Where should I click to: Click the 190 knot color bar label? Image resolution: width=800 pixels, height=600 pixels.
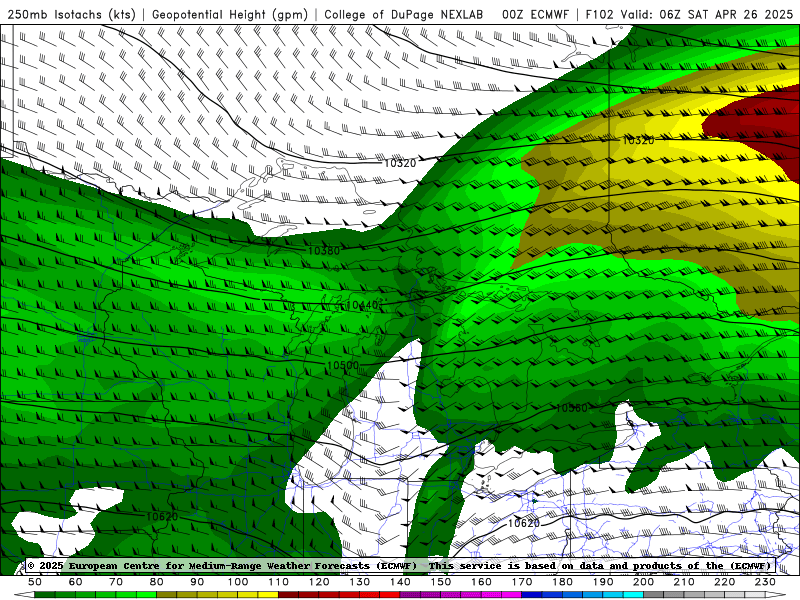click(603, 582)
